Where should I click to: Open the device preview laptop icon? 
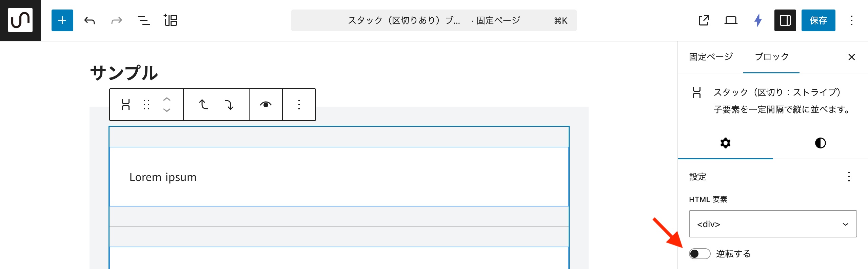731,20
